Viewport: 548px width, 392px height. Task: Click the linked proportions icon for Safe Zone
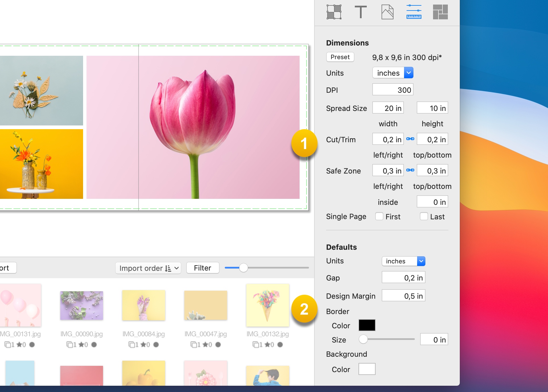[410, 171]
